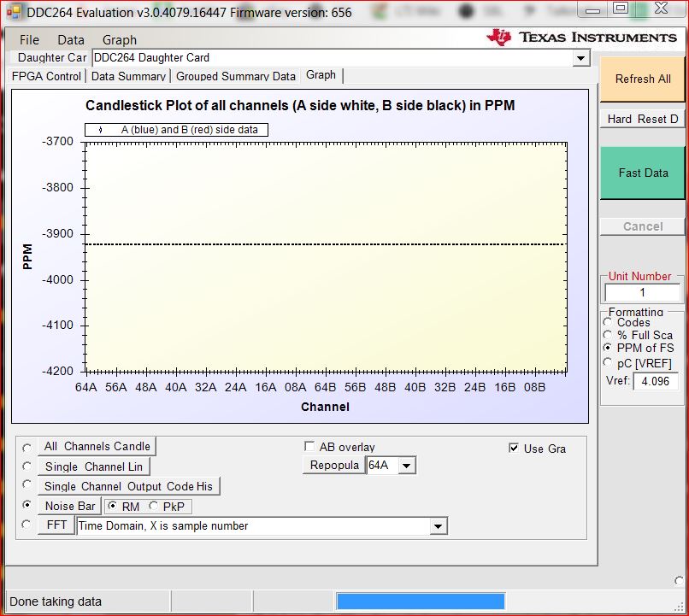The image size is (689, 616).
Task: Open the Graph menu
Action: (x=120, y=40)
